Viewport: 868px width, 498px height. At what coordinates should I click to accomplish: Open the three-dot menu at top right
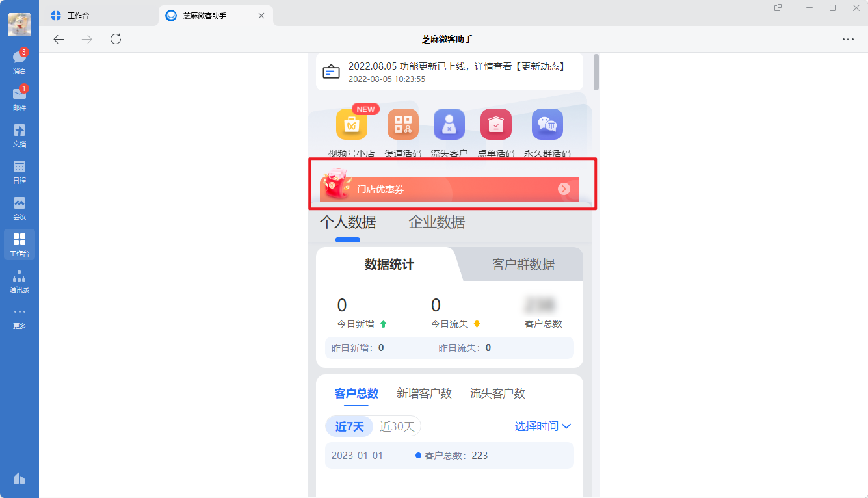tap(848, 39)
